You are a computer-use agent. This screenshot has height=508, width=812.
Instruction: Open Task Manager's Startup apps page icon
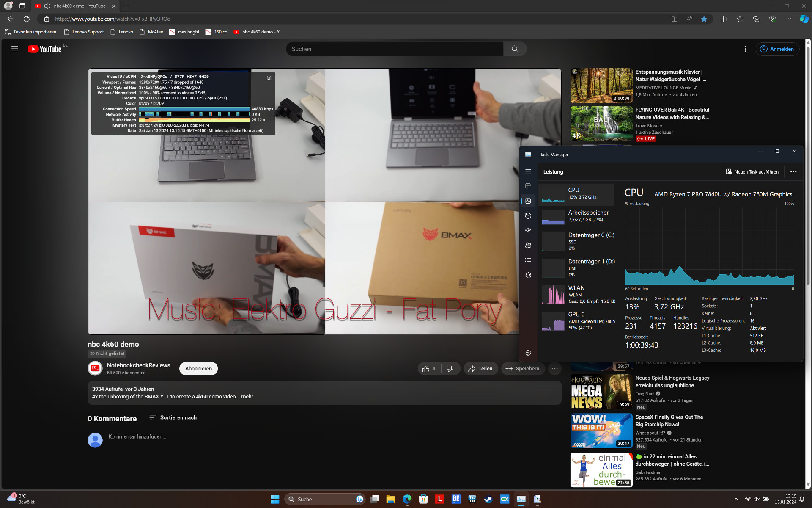[x=528, y=231]
